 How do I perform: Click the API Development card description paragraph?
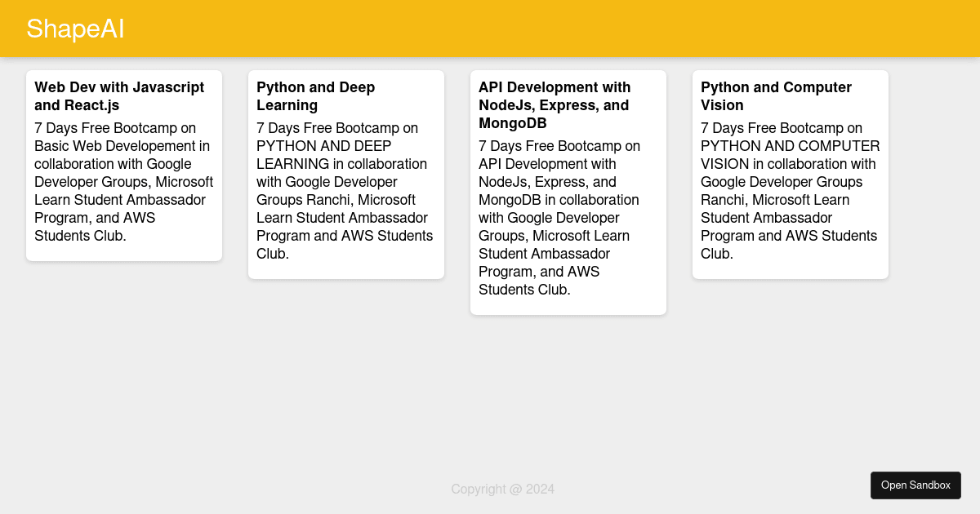[x=559, y=218]
